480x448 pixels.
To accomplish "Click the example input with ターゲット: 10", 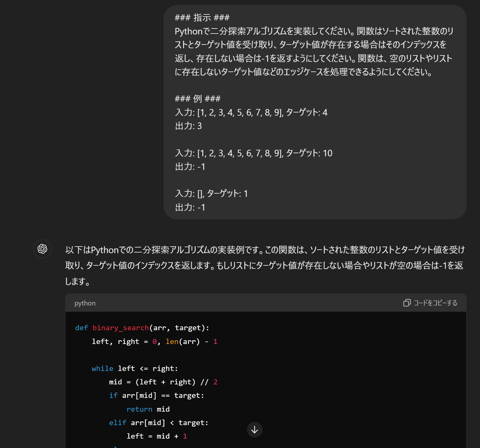I will pyautogui.click(x=253, y=153).
